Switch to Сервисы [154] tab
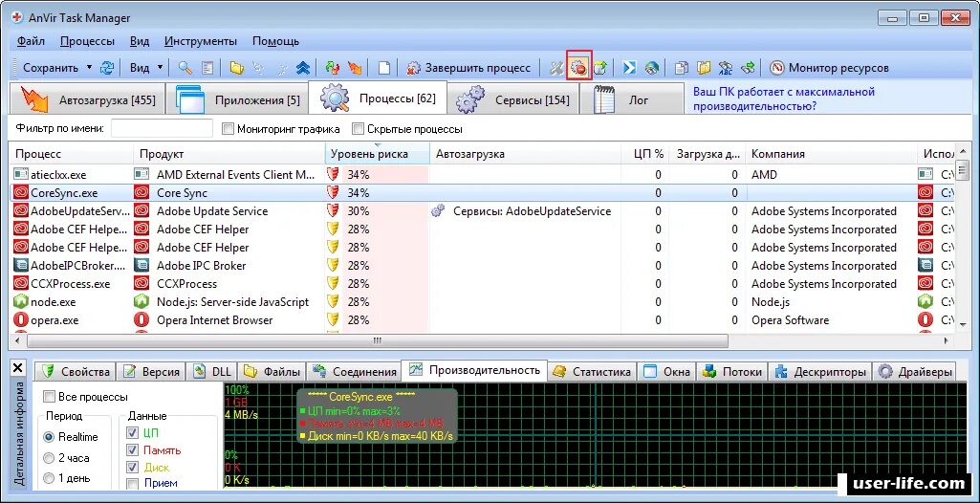This screenshot has width=980, height=503. [x=512, y=98]
